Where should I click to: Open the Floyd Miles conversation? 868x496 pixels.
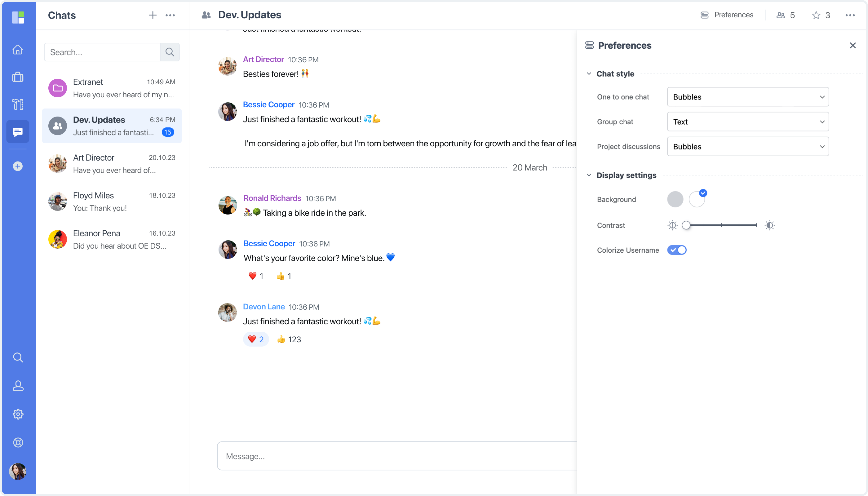tap(112, 202)
